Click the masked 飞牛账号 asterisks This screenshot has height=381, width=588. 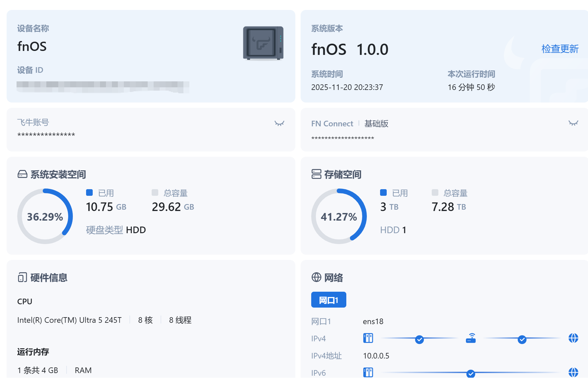[x=46, y=135]
